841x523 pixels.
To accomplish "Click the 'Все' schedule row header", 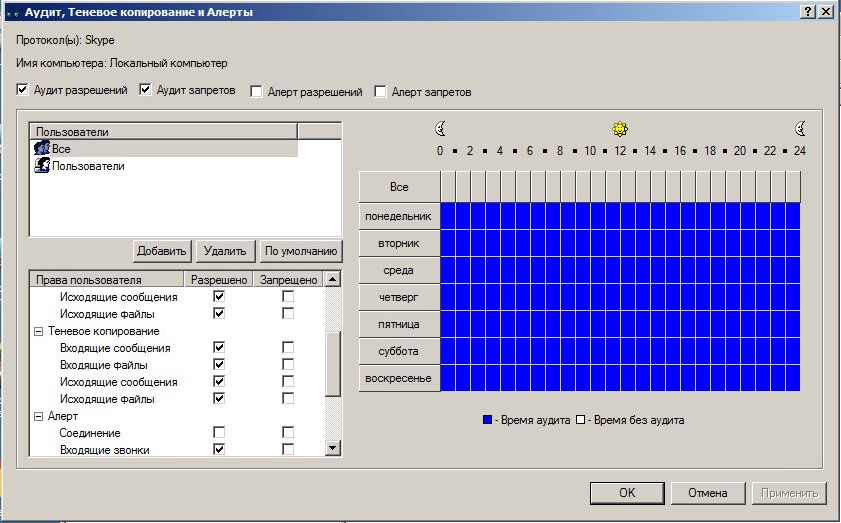I will pyautogui.click(x=399, y=187).
